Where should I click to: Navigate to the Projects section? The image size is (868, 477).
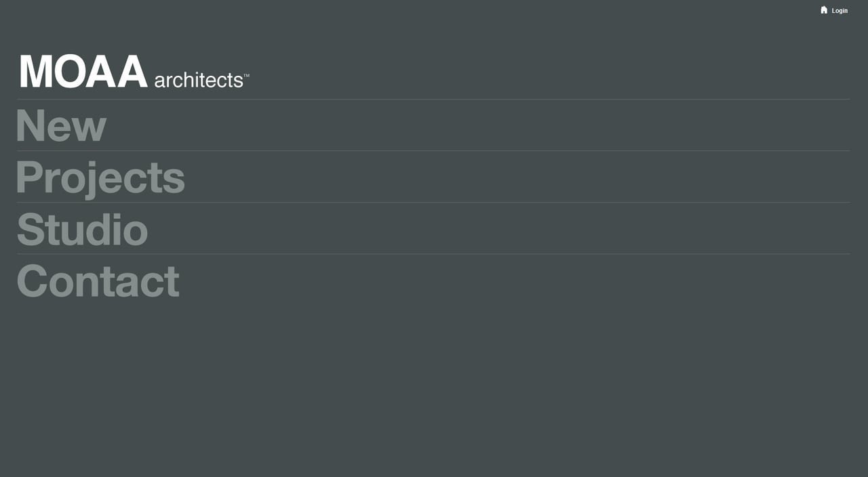[x=100, y=177]
